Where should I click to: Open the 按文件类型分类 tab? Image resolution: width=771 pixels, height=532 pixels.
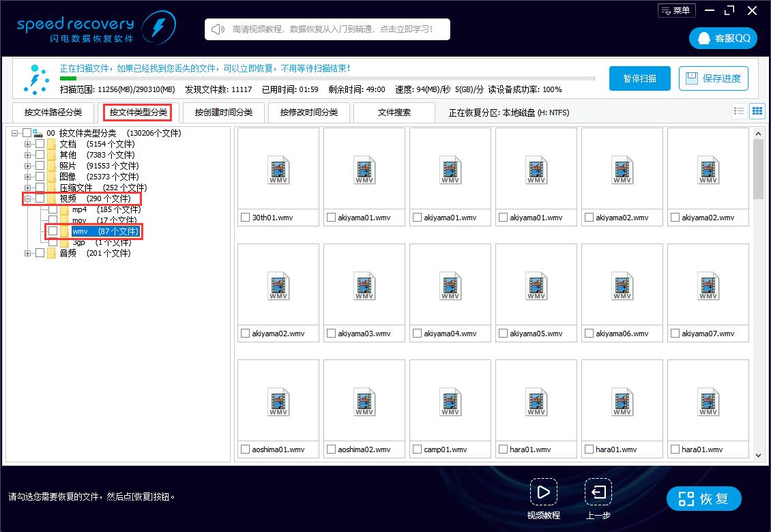139,113
